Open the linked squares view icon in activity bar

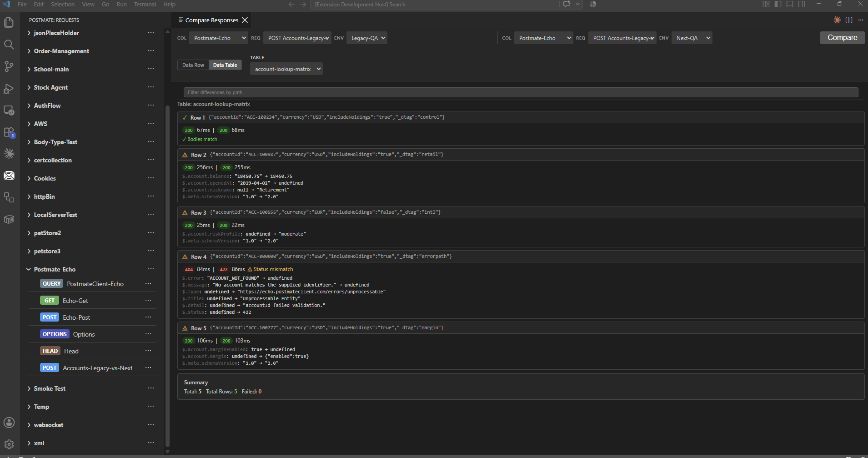tap(9, 197)
